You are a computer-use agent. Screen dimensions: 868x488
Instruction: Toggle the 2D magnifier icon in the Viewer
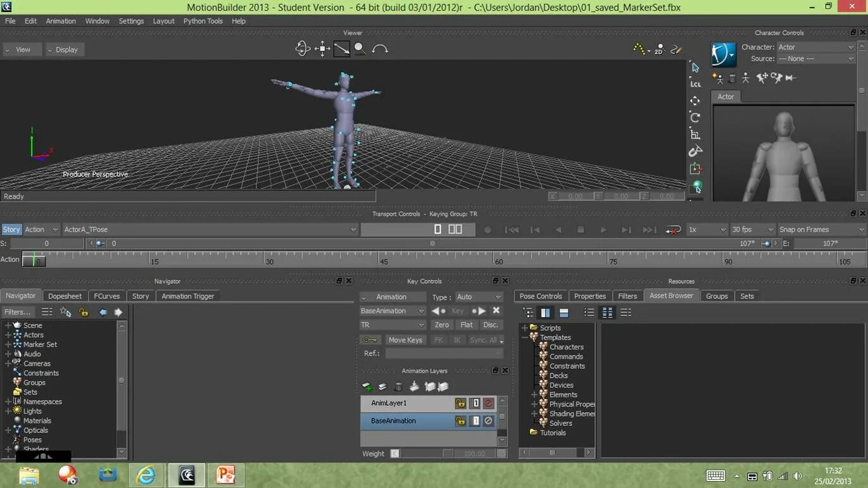[x=659, y=49]
